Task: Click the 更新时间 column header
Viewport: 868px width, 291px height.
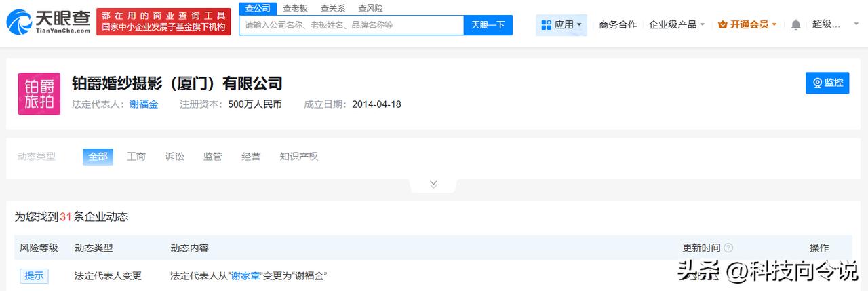Action: [701, 248]
